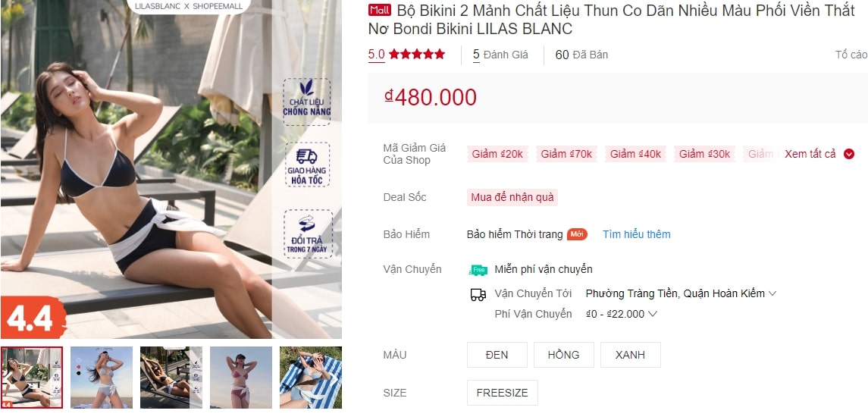The height and width of the screenshot is (420, 868).
Task: Expand the shipping fee ₫0 - ₫22.000 dropdown
Action: tap(622, 314)
